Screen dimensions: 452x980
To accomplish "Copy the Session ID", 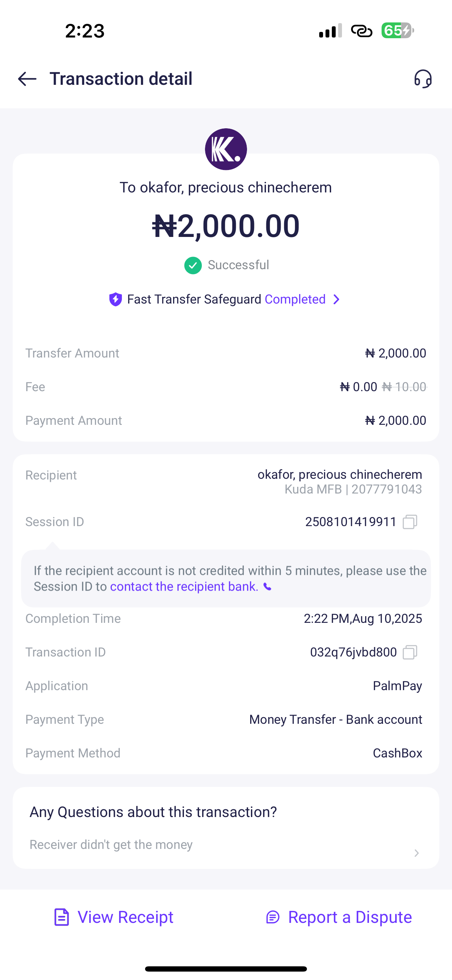I will (x=410, y=522).
